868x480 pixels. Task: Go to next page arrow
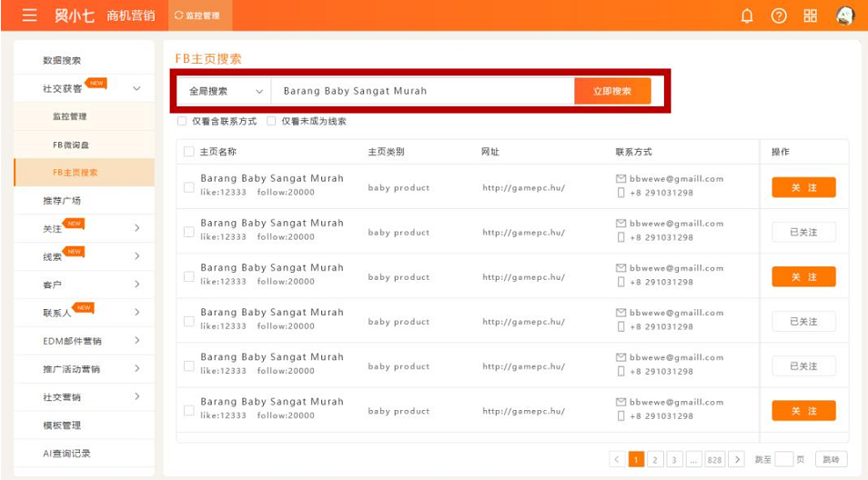coord(736,459)
